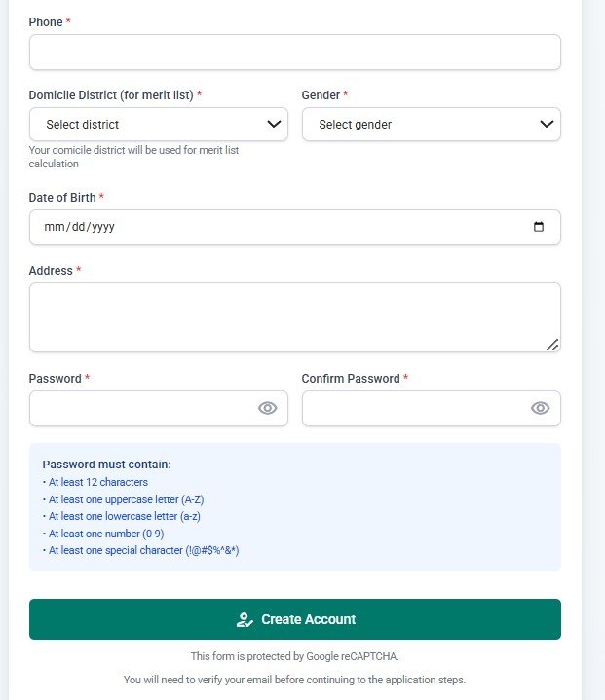Click the Google reCAPTCHA protection notice
Viewport: 605px width, 700px height.
(x=294, y=656)
